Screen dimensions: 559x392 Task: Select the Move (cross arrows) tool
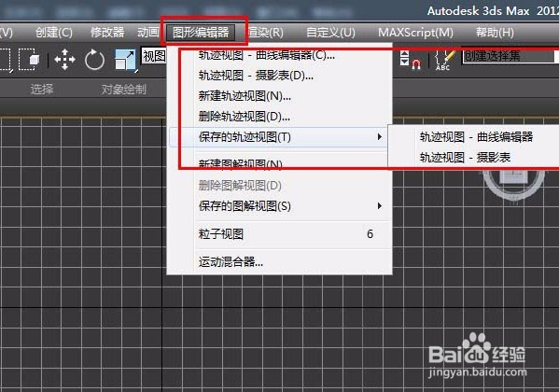point(64,60)
